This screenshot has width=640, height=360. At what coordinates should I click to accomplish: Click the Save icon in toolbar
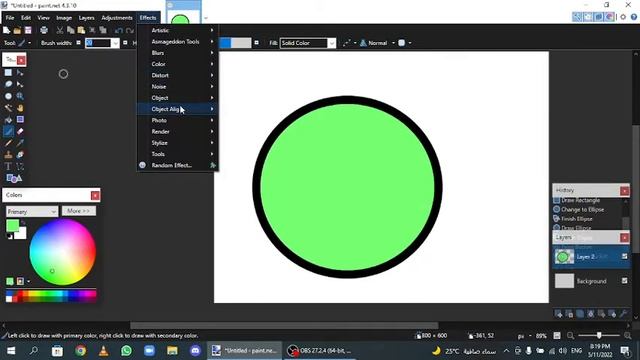point(28,30)
